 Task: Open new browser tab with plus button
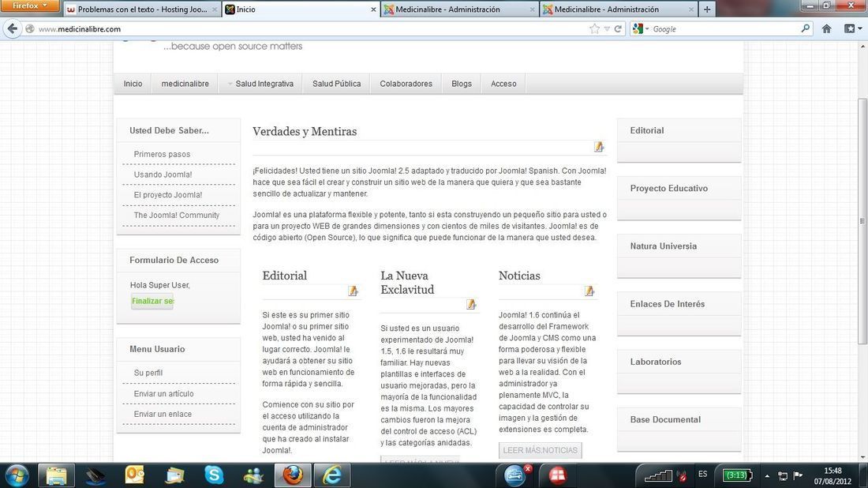coord(707,9)
